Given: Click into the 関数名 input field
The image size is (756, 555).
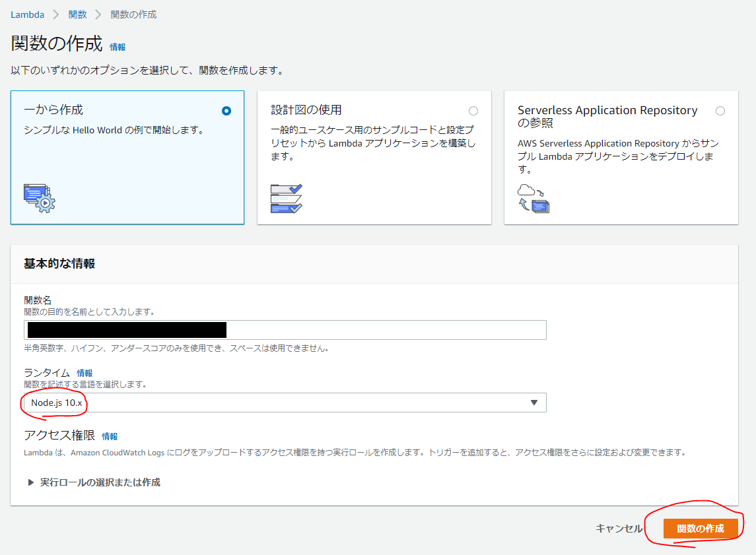Looking at the screenshot, I should point(285,330).
